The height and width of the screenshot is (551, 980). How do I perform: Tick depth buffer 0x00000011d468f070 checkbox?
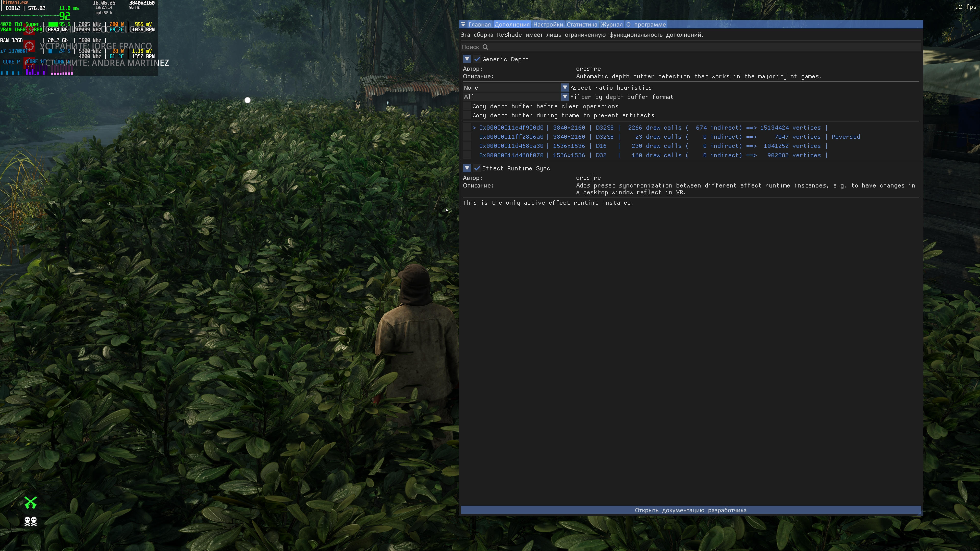pos(467,155)
